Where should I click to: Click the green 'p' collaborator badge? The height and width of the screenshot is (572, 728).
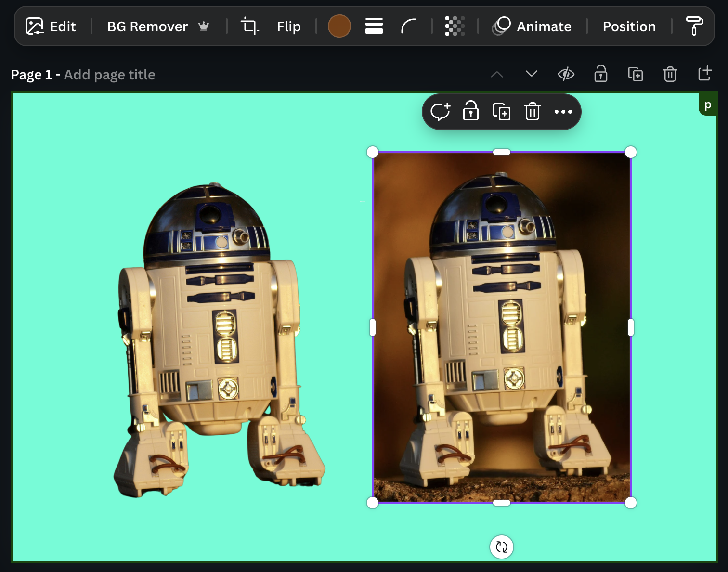pos(708,104)
